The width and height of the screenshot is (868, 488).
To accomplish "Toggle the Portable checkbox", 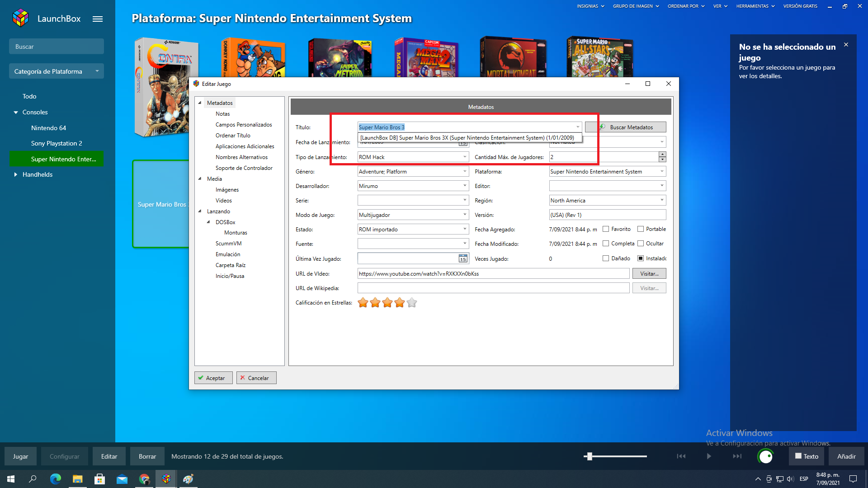I will [x=641, y=229].
